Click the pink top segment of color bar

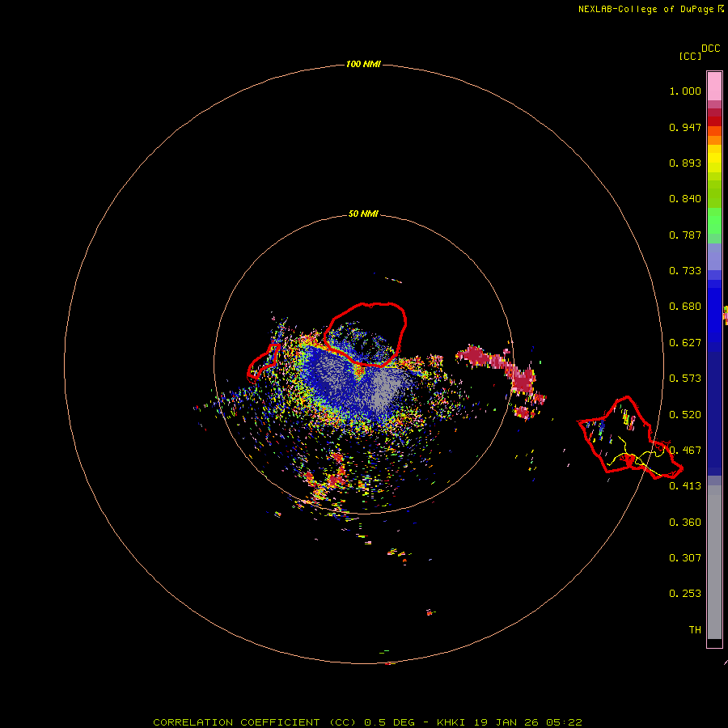[714, 87]
